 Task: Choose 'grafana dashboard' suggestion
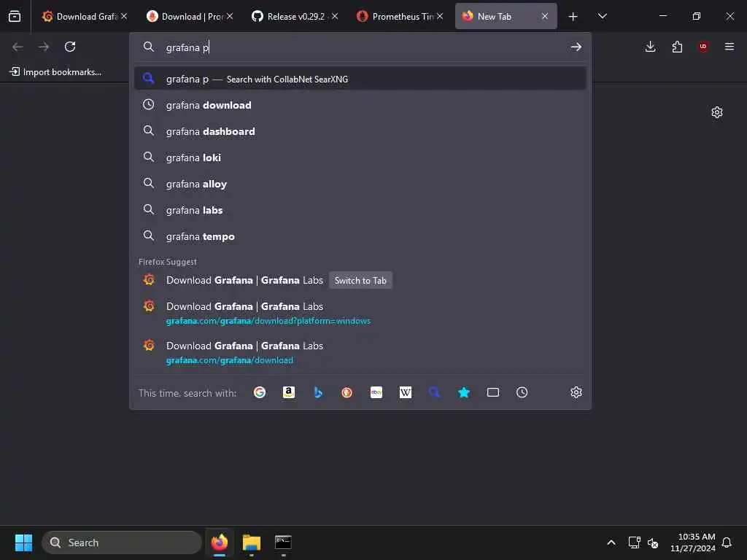[x=360, y=131]
